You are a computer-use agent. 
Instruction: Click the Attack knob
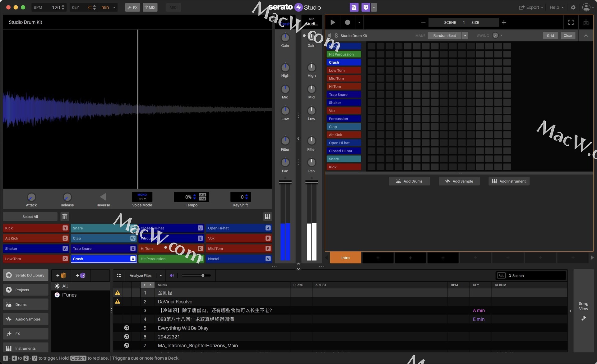31,197
